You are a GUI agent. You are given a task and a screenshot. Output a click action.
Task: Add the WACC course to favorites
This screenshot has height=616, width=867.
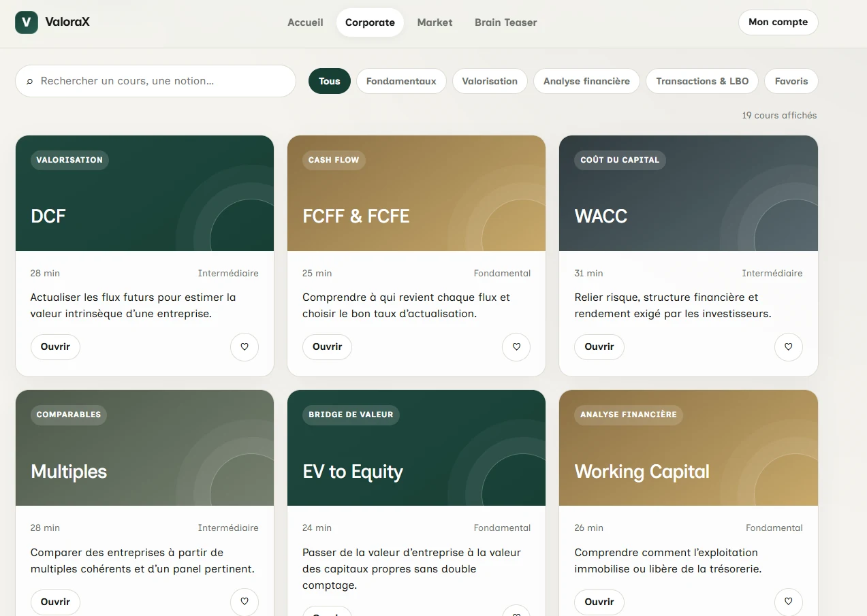(x=789, y=347)
